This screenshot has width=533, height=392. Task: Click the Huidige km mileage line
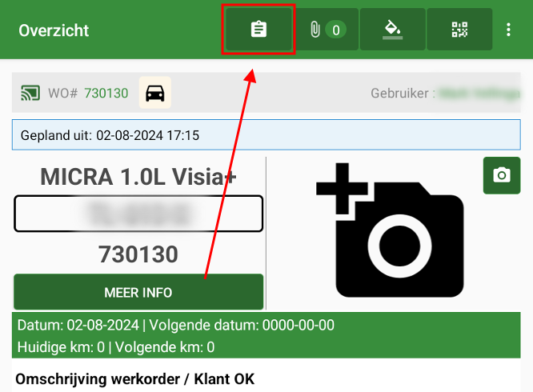[x=115, y=347]
